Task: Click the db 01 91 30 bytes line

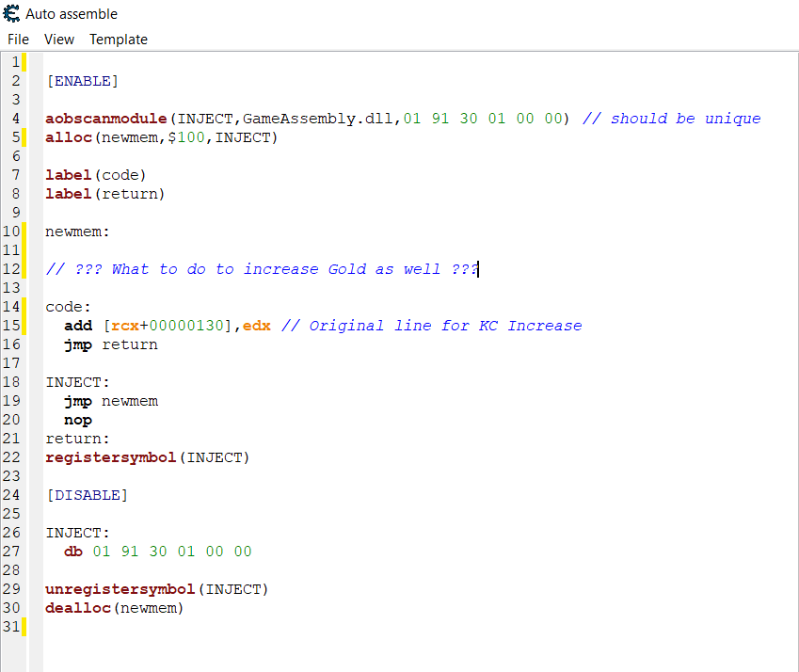Action: (x=157, y=552)
